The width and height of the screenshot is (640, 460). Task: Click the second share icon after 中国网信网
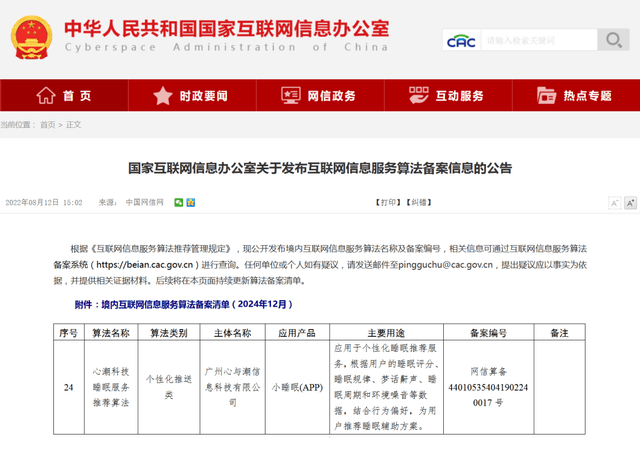(190, 202)
